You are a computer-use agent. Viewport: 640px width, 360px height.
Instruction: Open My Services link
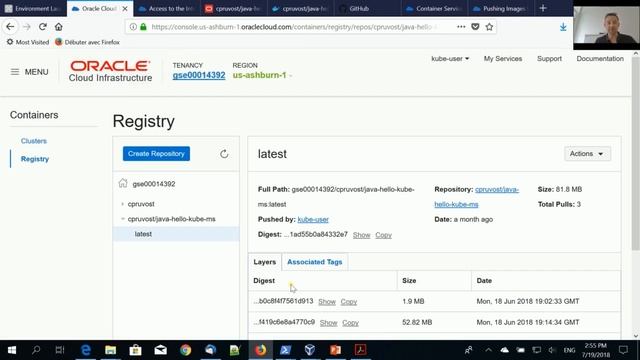(503, 59)
